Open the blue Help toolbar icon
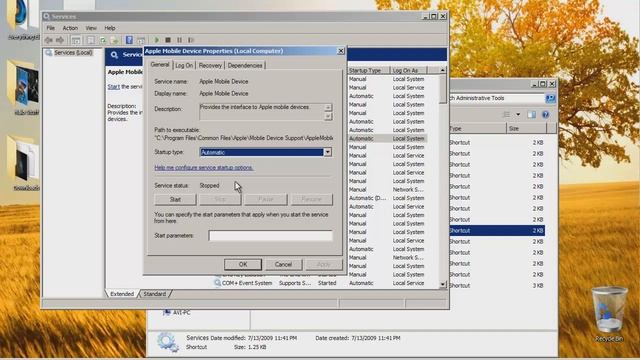Viewport: 640px width, 360px height. (x=129, y=40)
